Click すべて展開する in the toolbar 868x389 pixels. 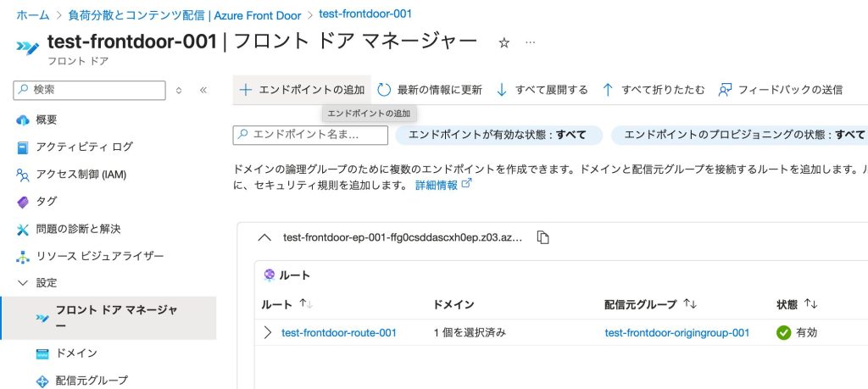[x=542, y=90]
